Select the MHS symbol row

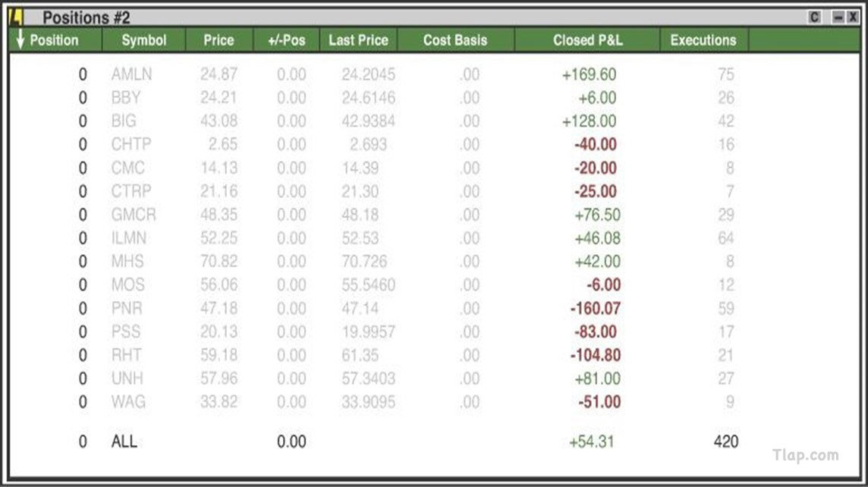127,261
